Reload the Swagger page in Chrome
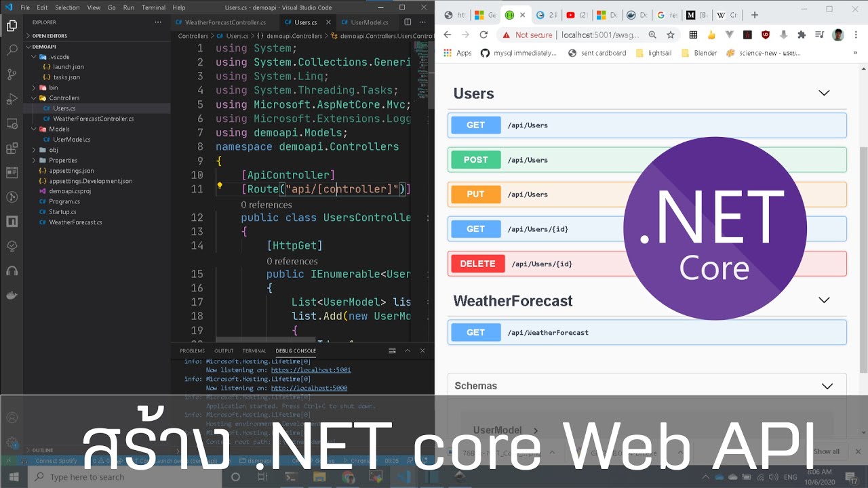 [x=484, y=35]
